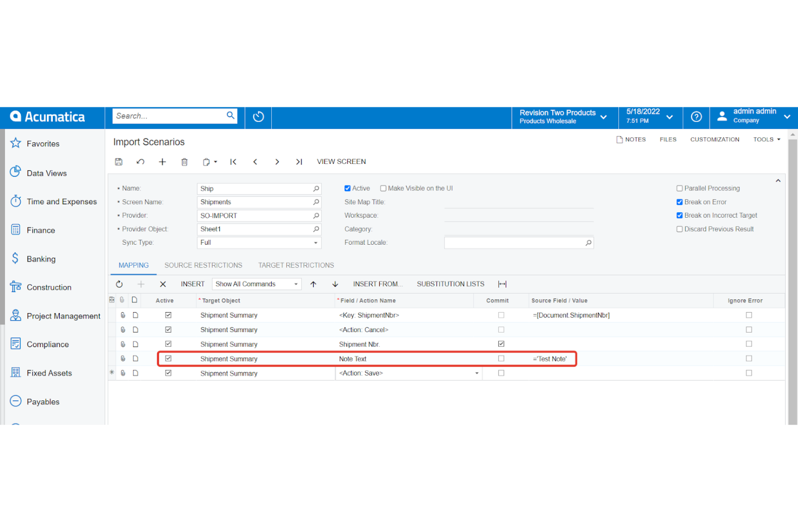This screenshot has height=532, width=798.
Task: Open the clipboard copy-paste menu
Action: [210, 162]
